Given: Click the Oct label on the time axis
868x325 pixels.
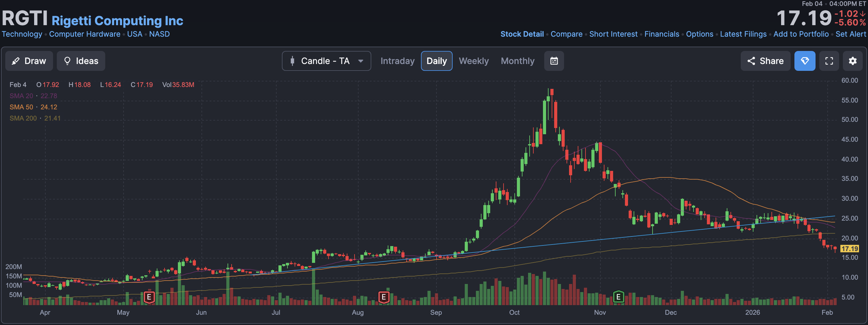Looking at the screenshot, I should click(514, 312).
